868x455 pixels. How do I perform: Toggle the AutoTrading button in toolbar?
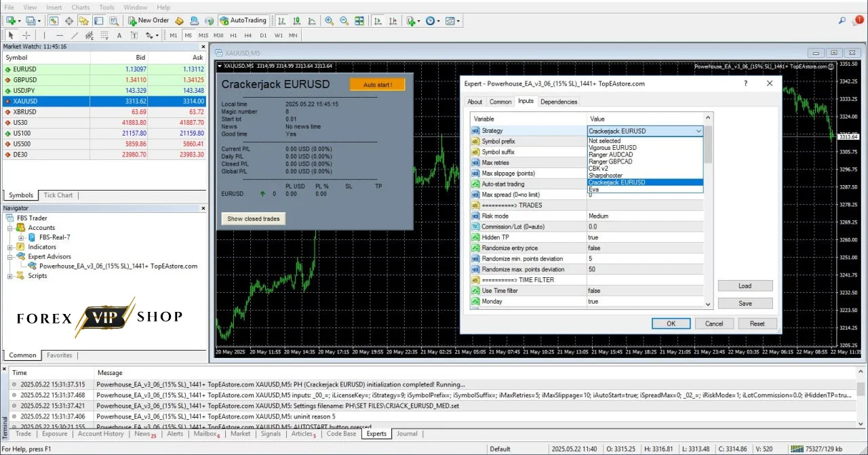(243, 20)
